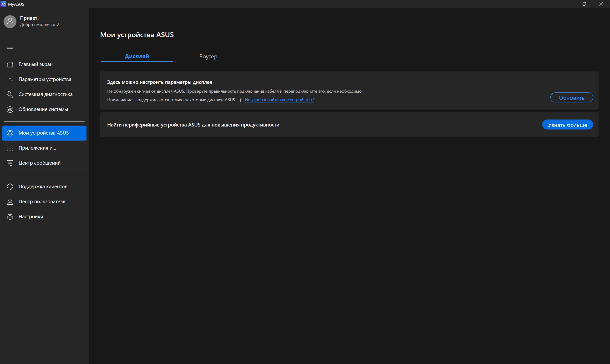Screen dimensions: 610x364
Task: Click the Привет! welcome greeting text
Action: tap(29, 18)
